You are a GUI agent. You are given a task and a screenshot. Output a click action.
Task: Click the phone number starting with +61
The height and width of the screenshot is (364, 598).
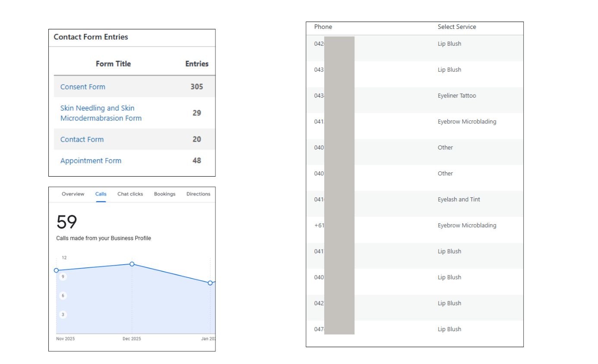point(319,225)
